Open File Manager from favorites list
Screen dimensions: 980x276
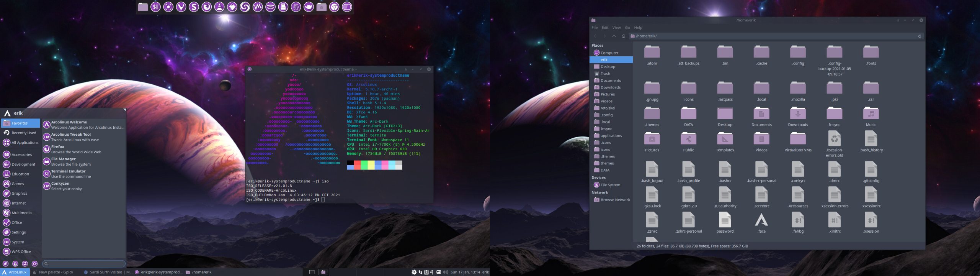(84, 161)
